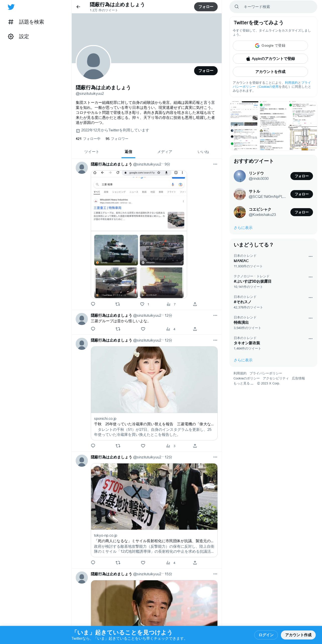This screenshot has width=322, height=644.
Task: Select the 返信 tab
Action: 128,152
